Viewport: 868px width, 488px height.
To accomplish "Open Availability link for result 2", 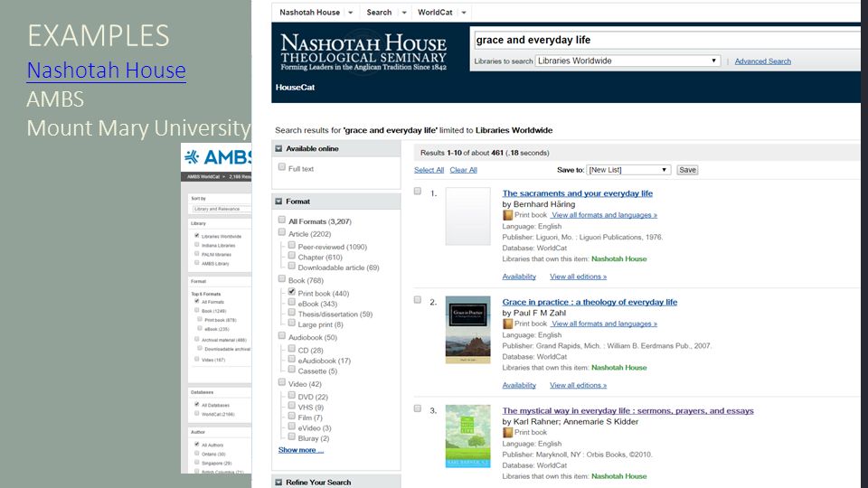I will (519, 385).
